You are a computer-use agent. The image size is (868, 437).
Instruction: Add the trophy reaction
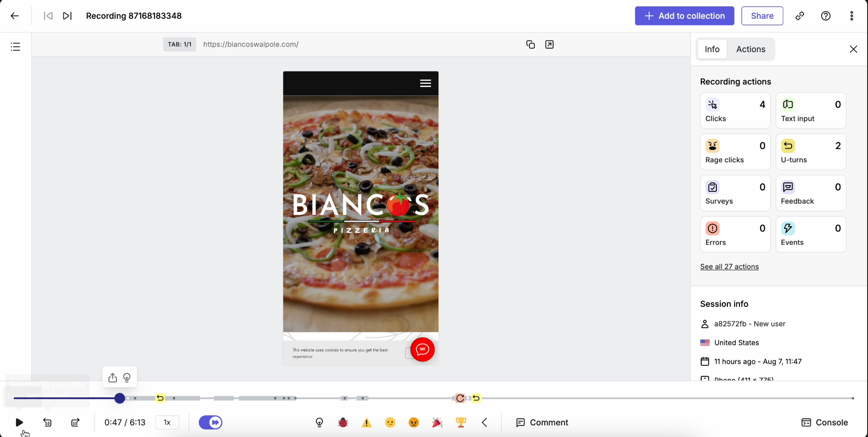tap(461, 422)
